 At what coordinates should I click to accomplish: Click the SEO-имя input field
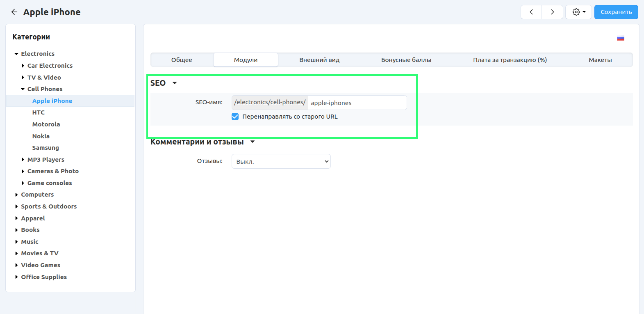(x=357, y=103)
